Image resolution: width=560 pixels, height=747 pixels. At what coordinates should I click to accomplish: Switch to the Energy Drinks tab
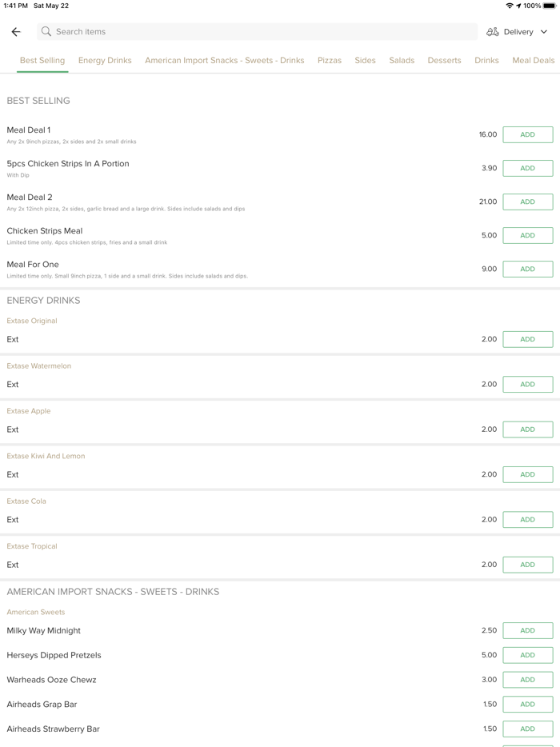coord(105,61)
